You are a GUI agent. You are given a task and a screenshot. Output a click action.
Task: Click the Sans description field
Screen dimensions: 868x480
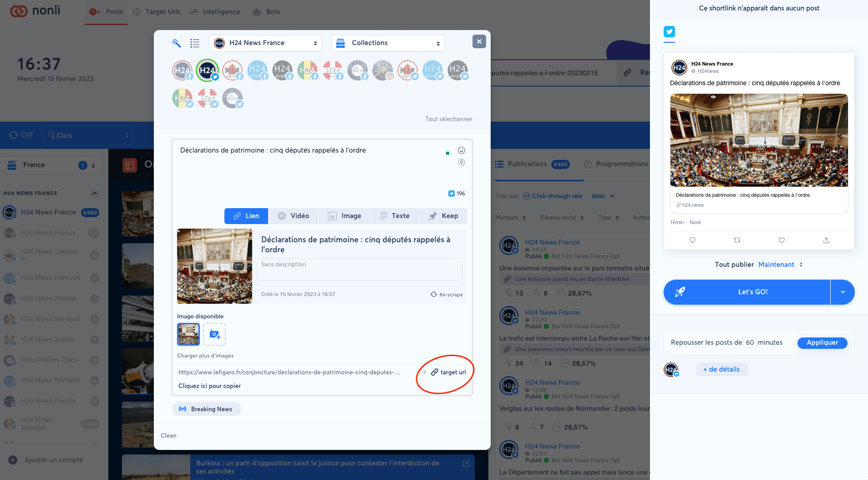[360, 270]
